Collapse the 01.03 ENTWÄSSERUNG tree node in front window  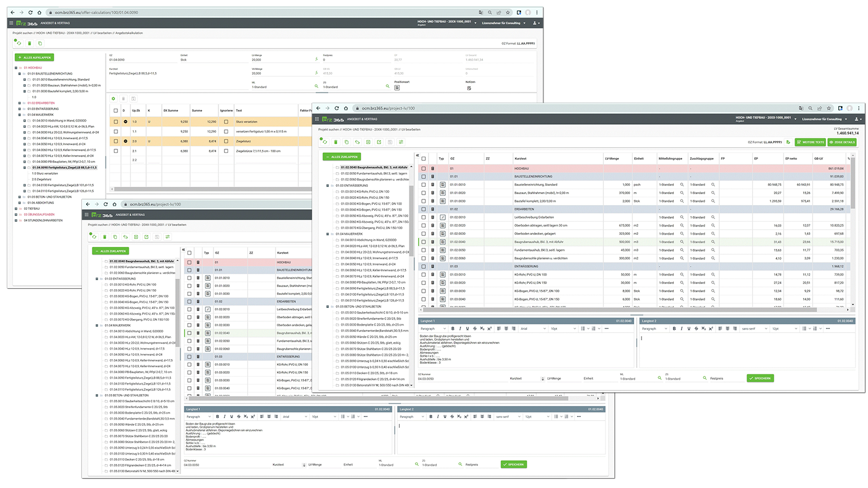point(328,185)
